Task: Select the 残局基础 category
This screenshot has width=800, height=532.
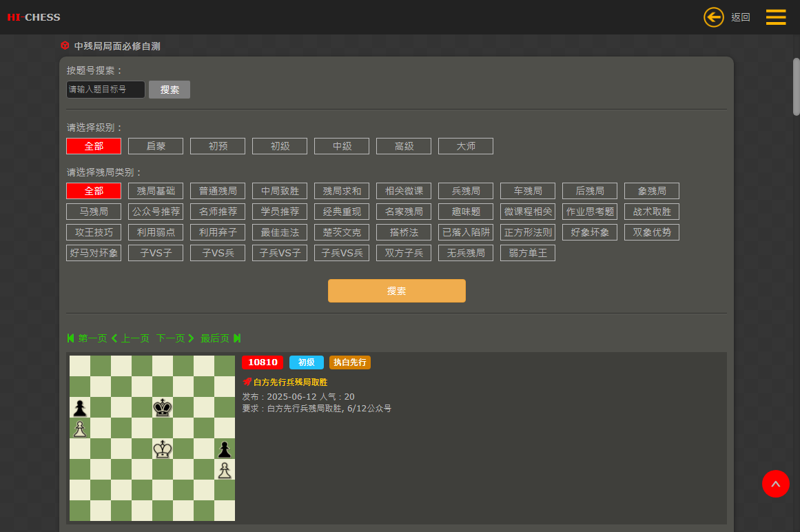Action: coord(156,191)
